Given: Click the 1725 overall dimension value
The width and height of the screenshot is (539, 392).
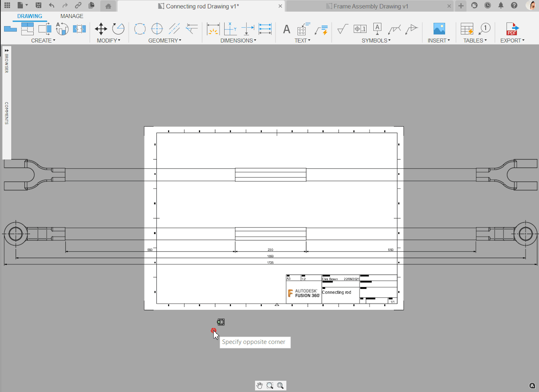Looking at the screenshot, I should [270, 262].
